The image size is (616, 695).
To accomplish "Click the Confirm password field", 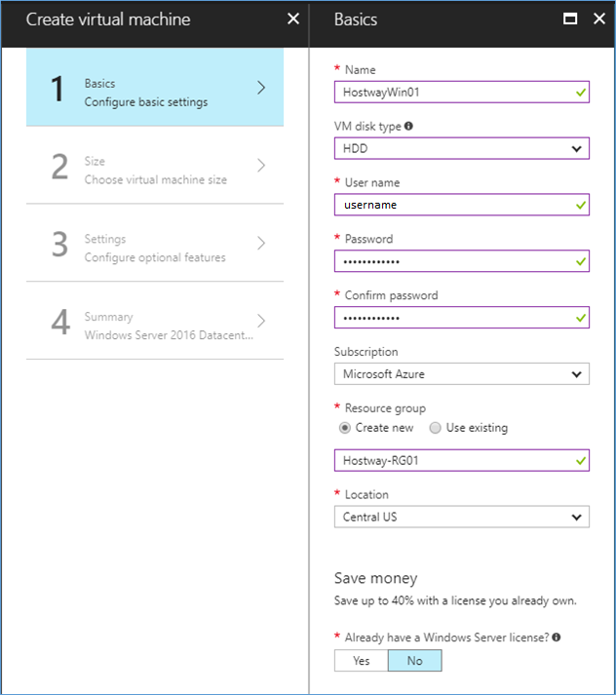I will [x=462, y=318].
